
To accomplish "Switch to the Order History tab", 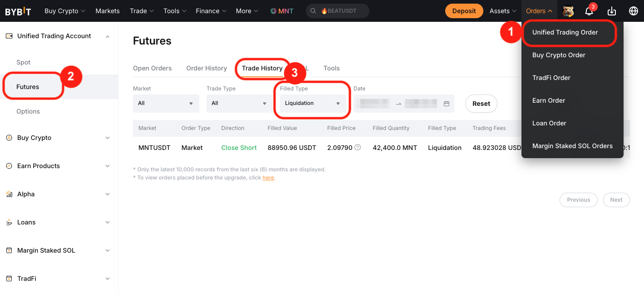I will (x=206, y=68).
